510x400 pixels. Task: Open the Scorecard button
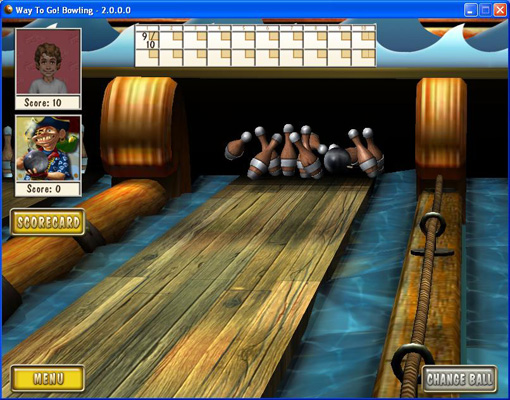[x=48, y=222]
